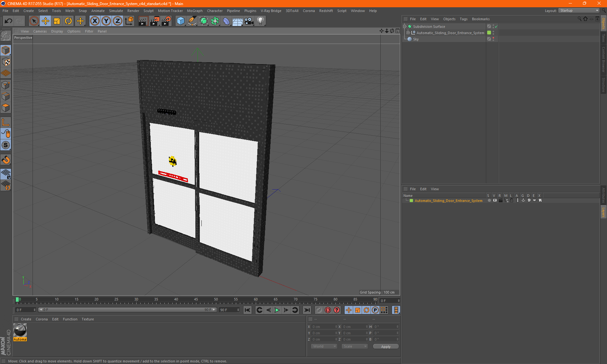
Task: Toggle Subdivision Surface enable checkmark
Action: pyautogui.click(x=496, y=27)
